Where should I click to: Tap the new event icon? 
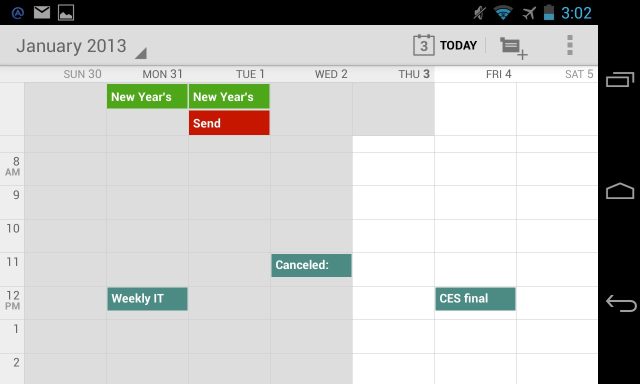click(513, 48)
